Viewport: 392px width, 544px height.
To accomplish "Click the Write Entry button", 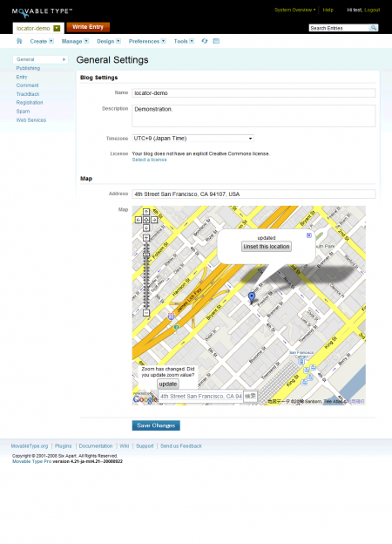I will point(88,27).
